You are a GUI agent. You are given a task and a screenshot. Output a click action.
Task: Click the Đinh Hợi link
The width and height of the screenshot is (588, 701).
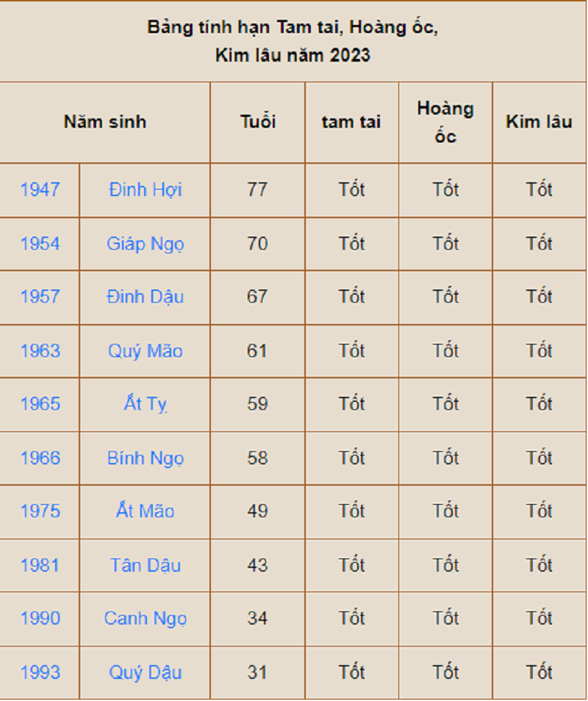(x=145, y=190)
